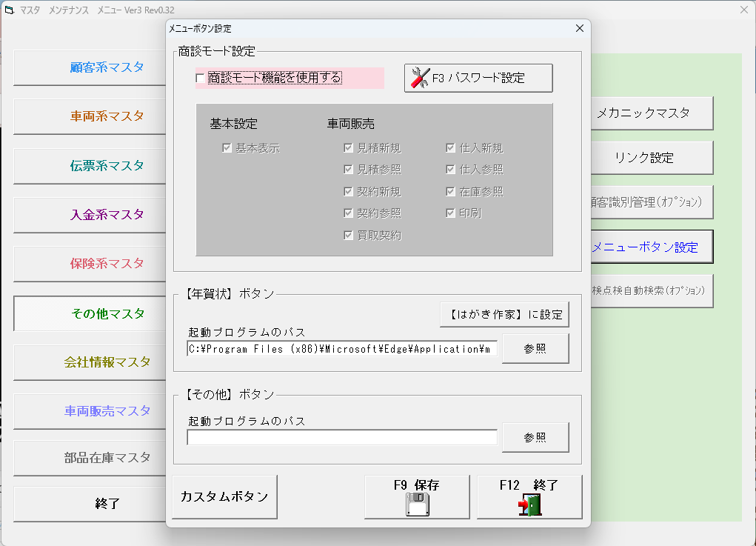Click the floppy disk icon on F9 保存
Viewport: 756px width, 546px height.
[417, 505]
